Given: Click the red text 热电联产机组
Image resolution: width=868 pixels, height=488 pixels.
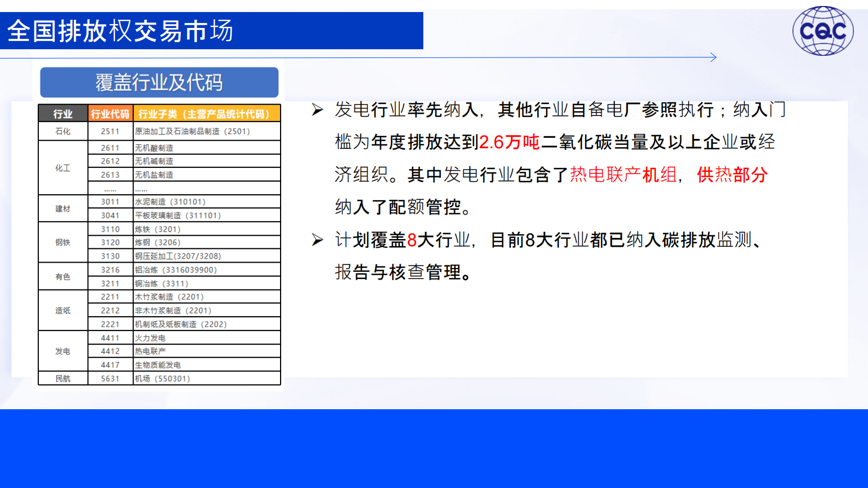Looking at the screenshot, I should click(623, 175).
